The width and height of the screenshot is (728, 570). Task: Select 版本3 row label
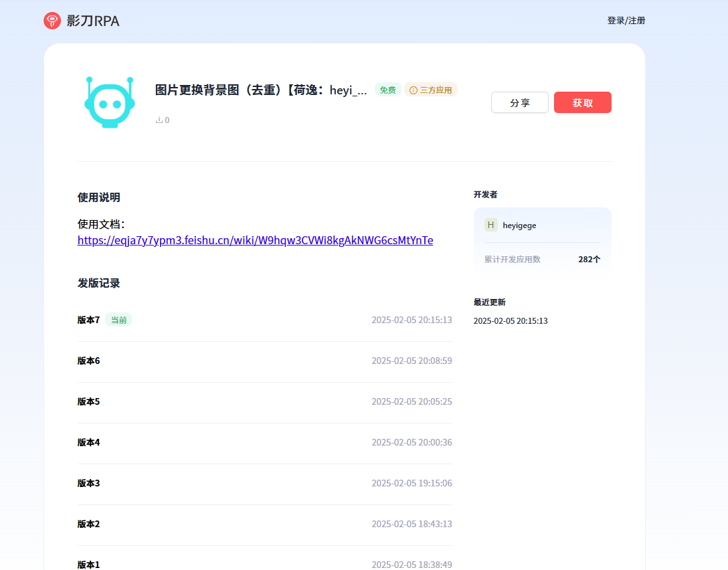click(x=89, y=483)
